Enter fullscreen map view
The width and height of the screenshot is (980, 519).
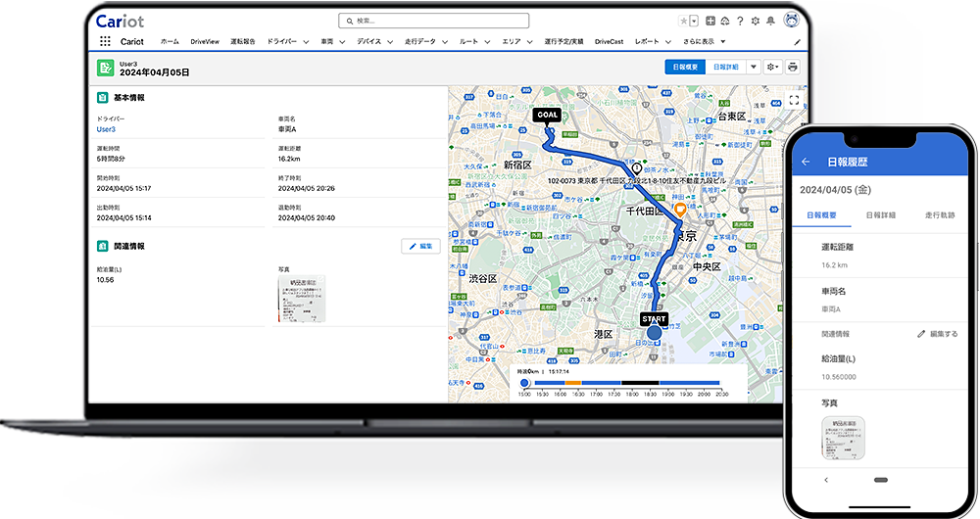coord(794,100)
